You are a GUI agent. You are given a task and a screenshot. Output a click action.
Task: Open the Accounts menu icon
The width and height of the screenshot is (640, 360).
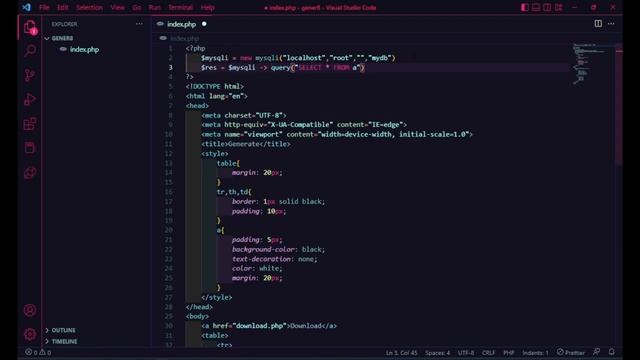point(30,310)
